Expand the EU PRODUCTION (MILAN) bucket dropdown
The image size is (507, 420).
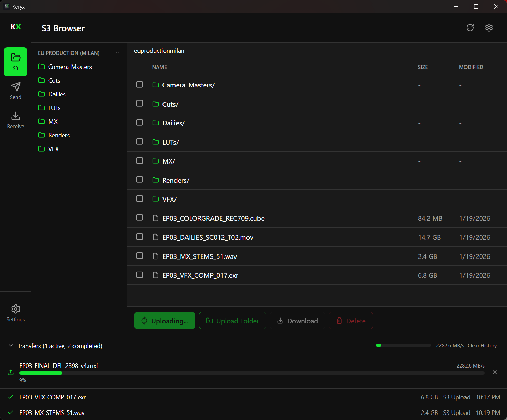(117, 53)
